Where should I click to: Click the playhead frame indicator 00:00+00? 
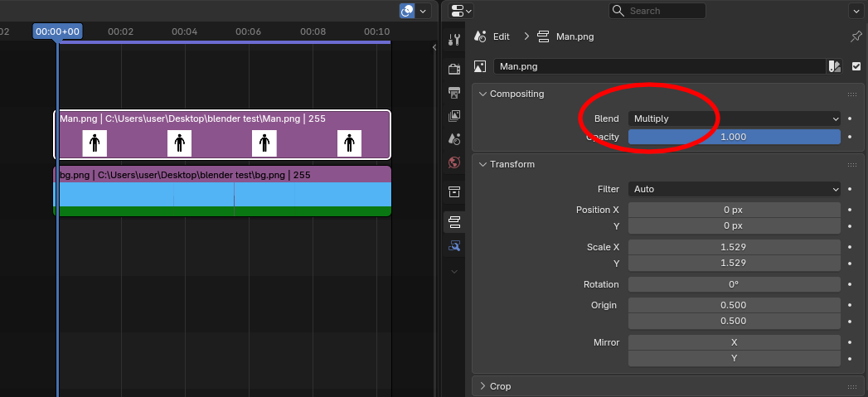[x=57, y=31]
